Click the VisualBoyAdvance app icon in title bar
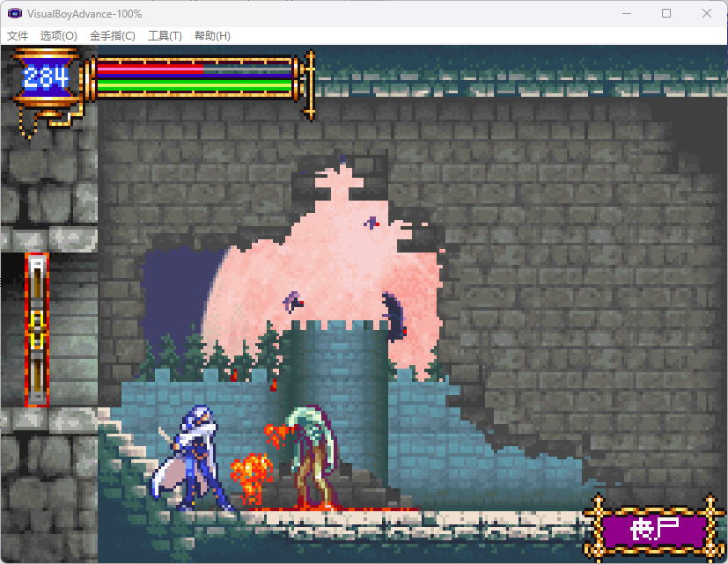 pos(14,14)
